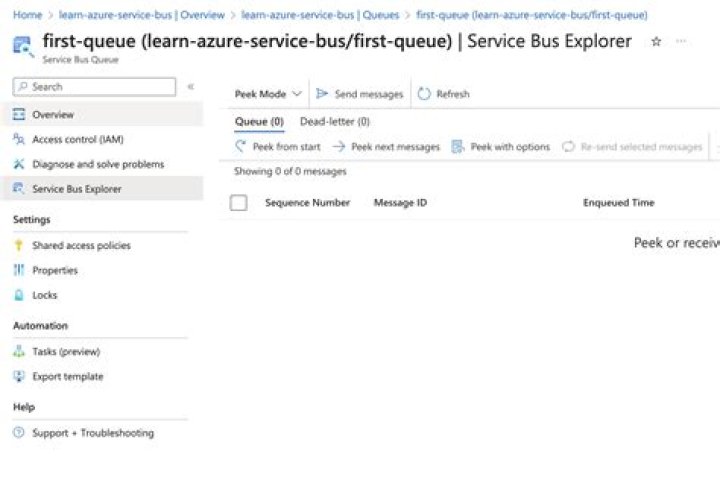Open Locks settings item

click(x=102, y=295)
